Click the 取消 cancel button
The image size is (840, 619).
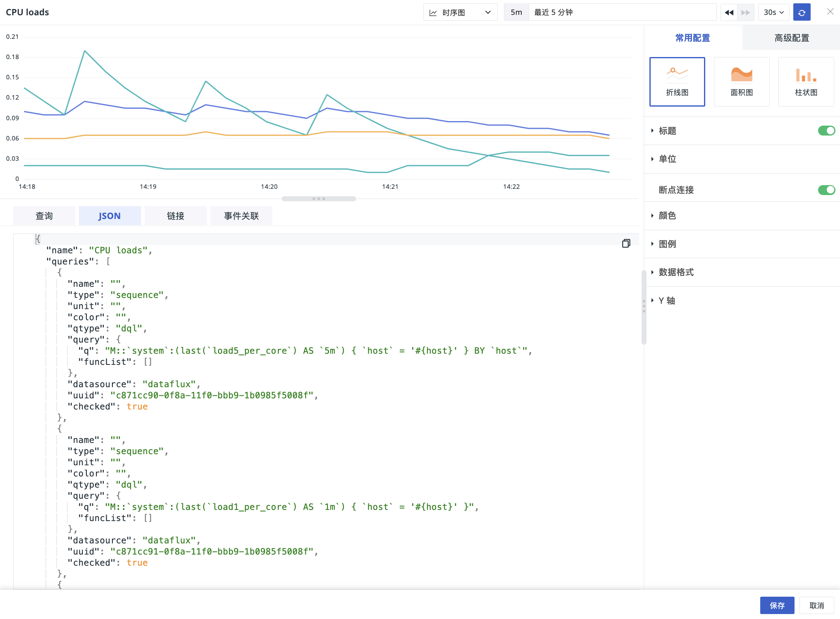(817, 605)
